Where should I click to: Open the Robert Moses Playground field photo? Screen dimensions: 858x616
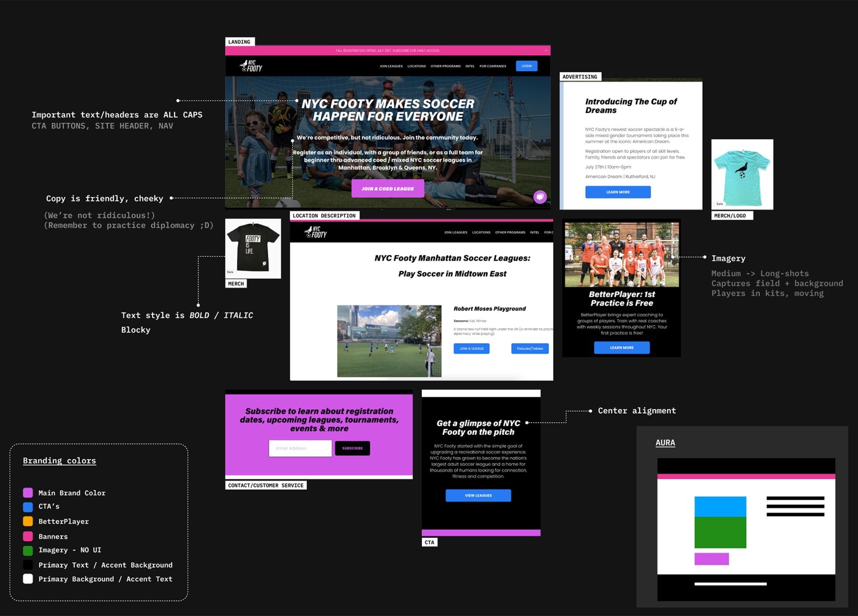point(389,341)
